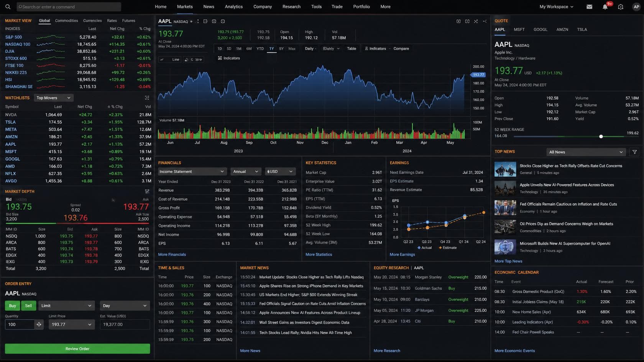The width and height of the screenshot is (644, 362).
Task: Switch chart range to 5Y
Action: point(281,49)
